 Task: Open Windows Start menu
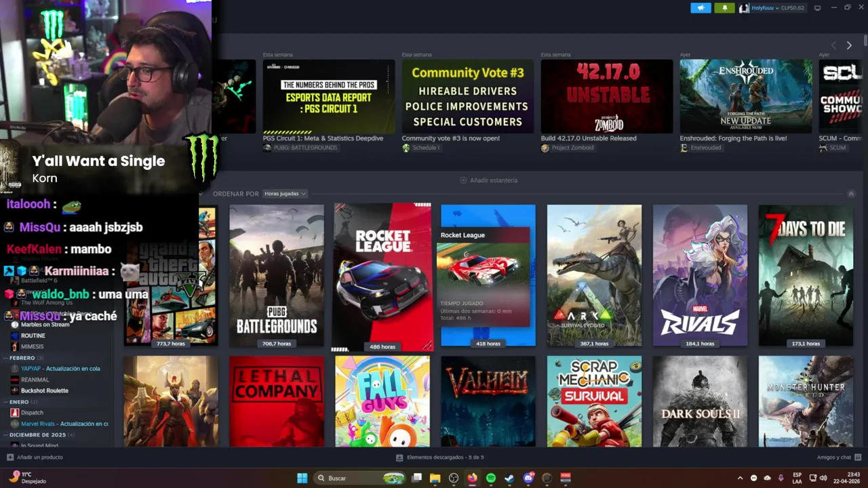[x=302, y=478]
